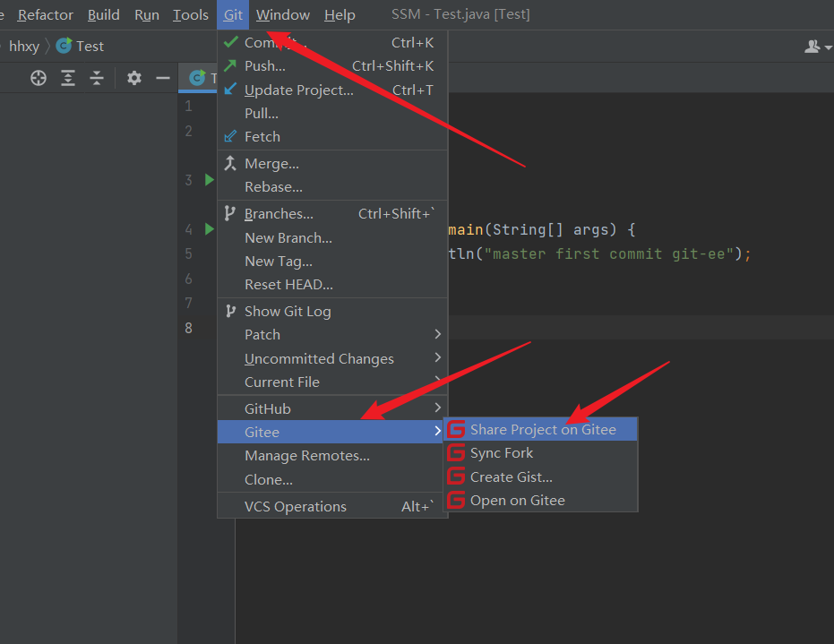Select Pull... in the Git menu

click(x=332, y=113)
